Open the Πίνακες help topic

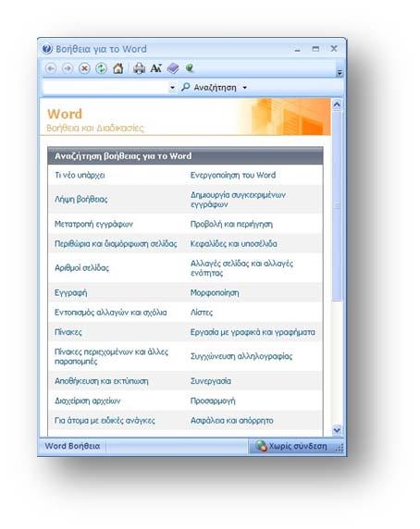coord(68,332)
